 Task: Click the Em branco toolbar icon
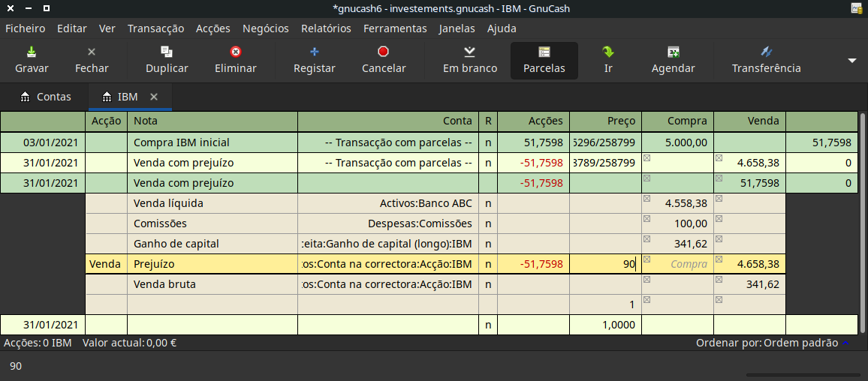[x=469, y=52]
